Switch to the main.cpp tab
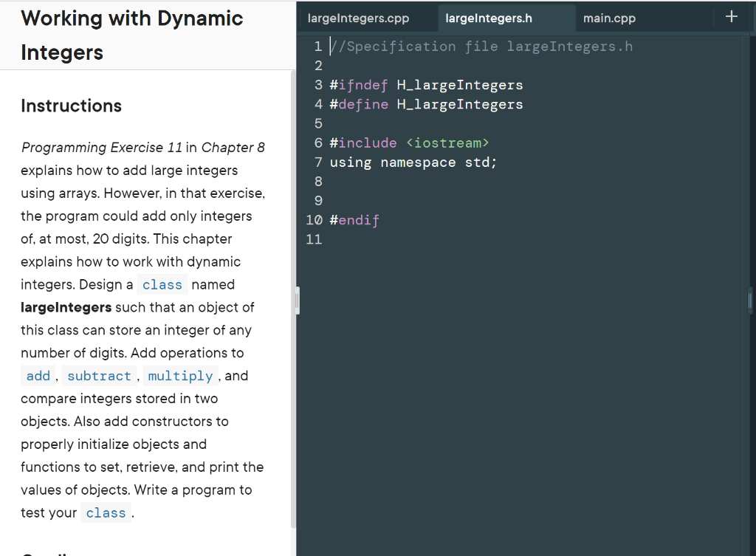The image size is (756, 556). tap(609, 18)
